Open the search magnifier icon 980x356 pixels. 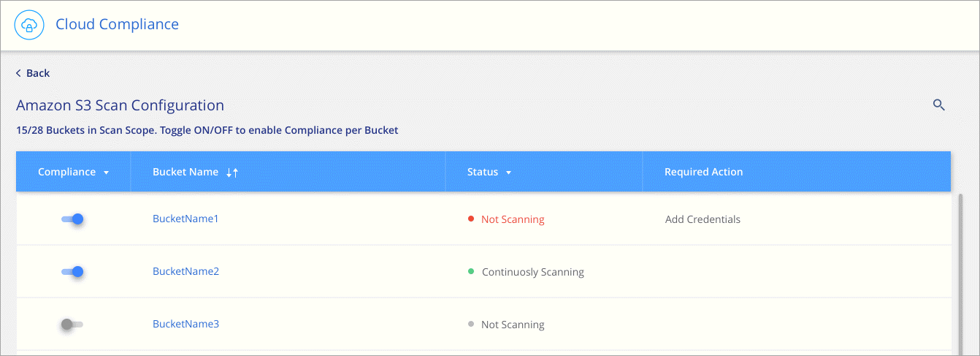pos(939,105)
